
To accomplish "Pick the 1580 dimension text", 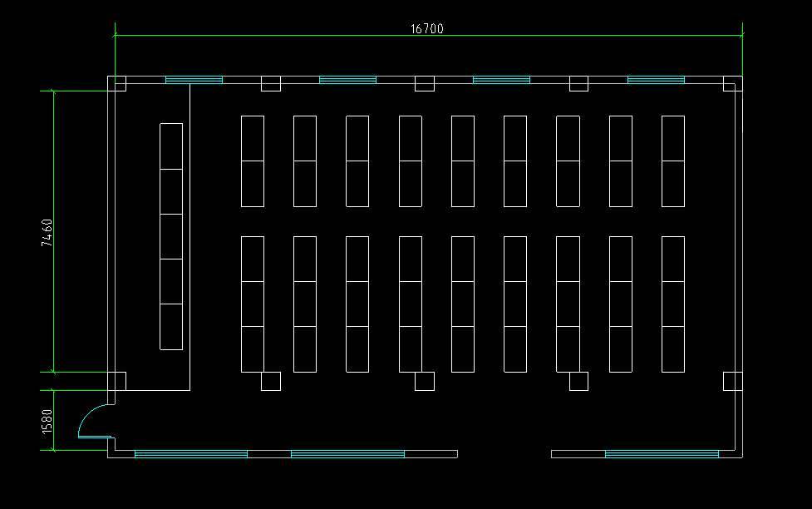I will [47, 422].
